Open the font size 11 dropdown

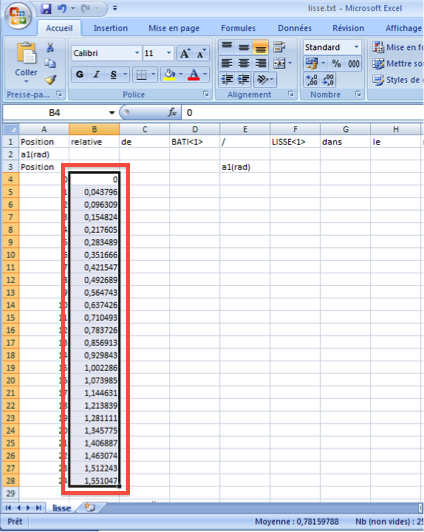point(169,53)
